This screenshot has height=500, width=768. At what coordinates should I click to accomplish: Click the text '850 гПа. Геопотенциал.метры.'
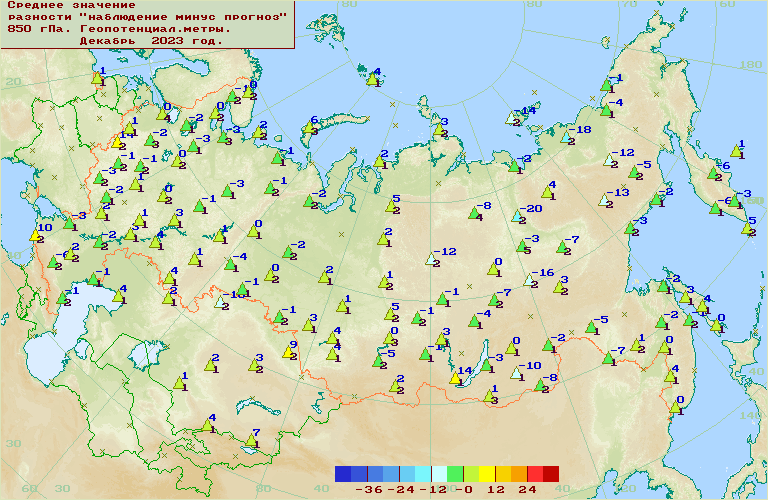click(x=119, y=29)
